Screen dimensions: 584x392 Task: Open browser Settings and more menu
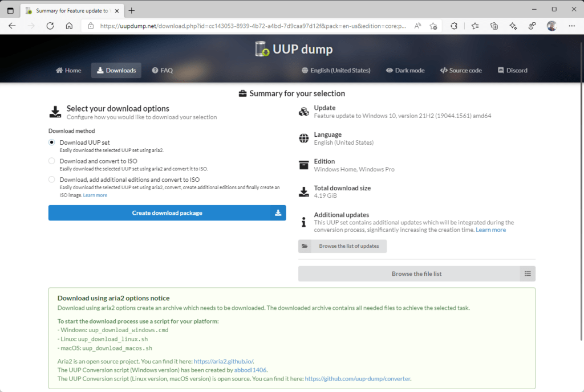pos(572,26)
